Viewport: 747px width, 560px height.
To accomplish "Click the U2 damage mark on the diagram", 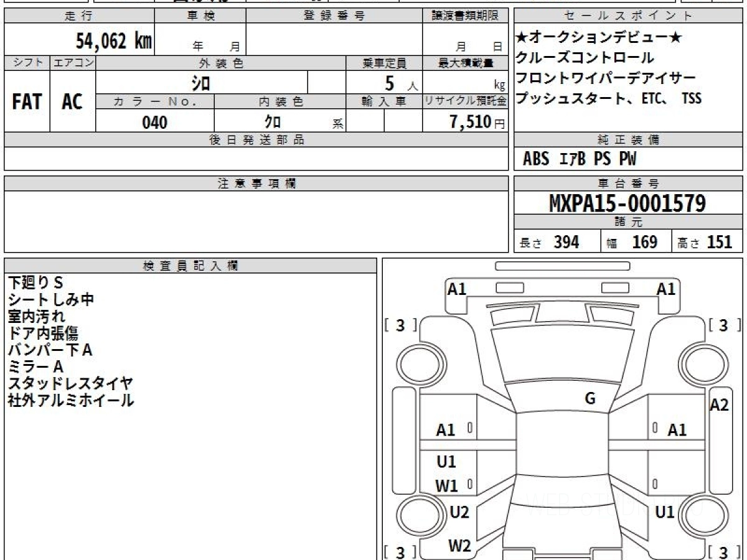I will pos(459,513).
